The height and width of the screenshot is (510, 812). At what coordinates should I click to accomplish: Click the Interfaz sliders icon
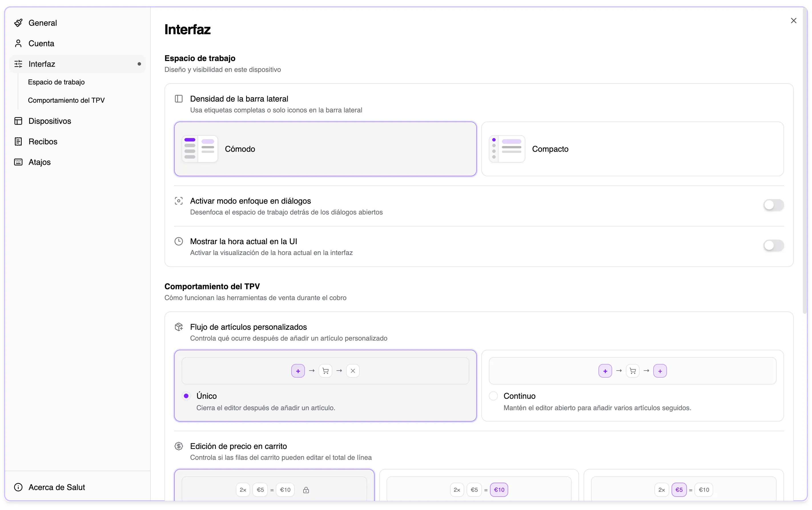18,64
